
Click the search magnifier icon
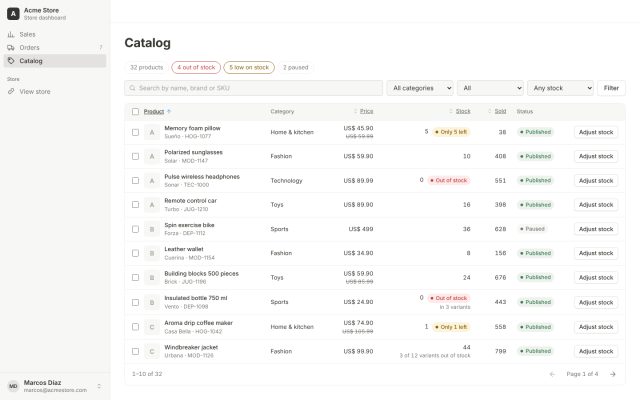(132, 88)
